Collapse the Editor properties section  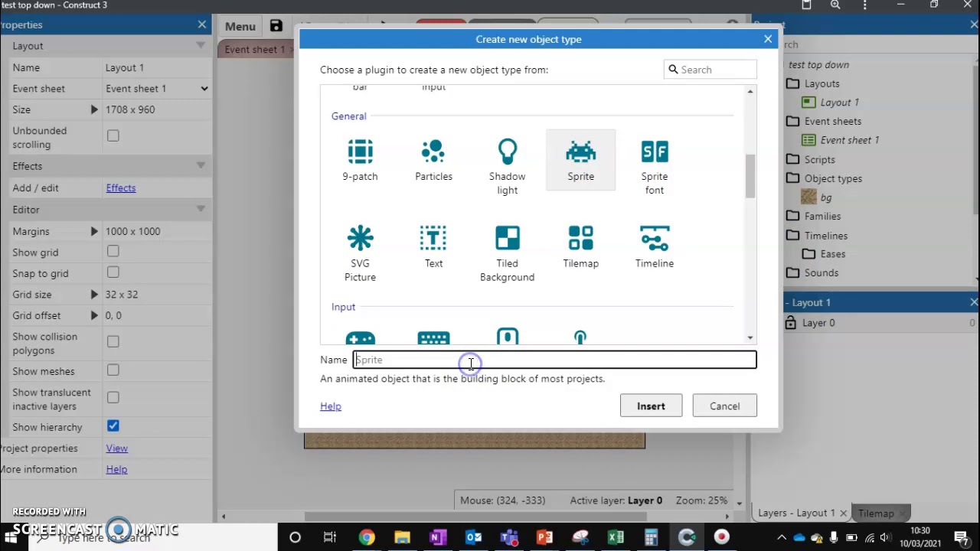pos(201,210)
